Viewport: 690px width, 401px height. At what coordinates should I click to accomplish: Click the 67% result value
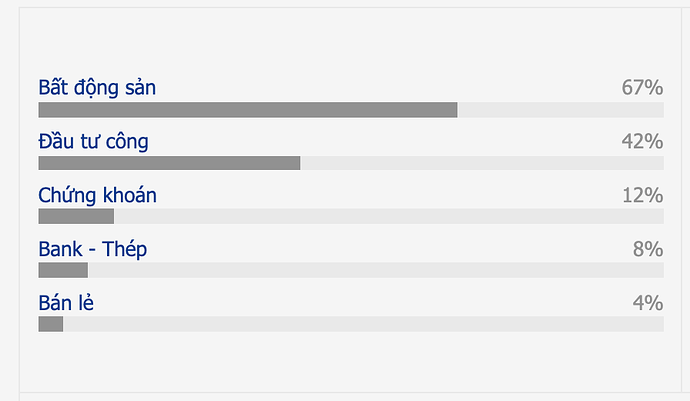642,88
